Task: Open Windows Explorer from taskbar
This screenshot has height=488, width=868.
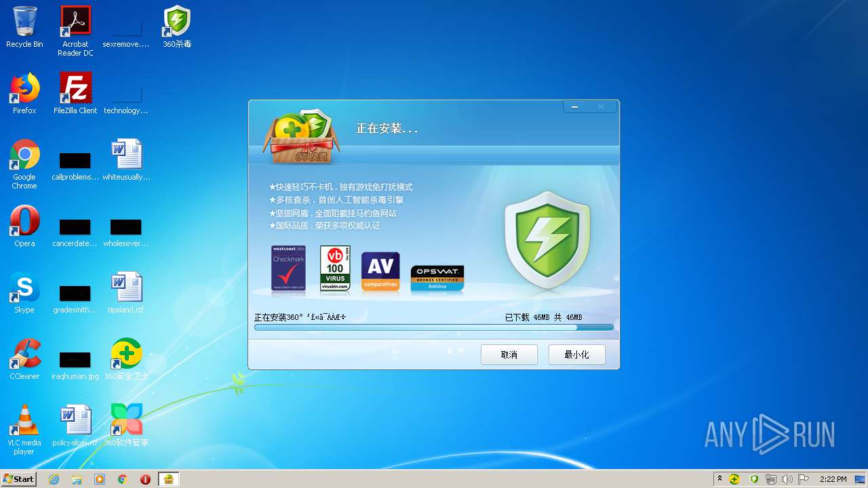Action: pos(77,479)
